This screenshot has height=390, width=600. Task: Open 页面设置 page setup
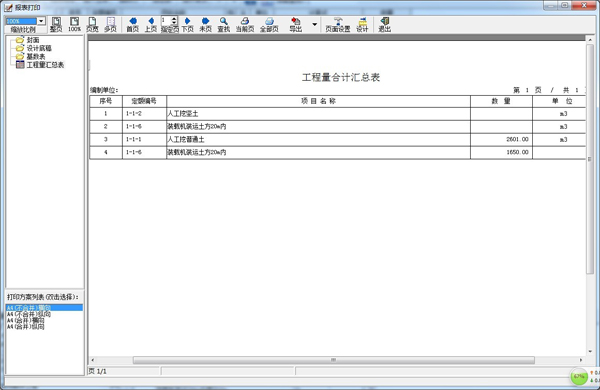[x=338, y=24]
